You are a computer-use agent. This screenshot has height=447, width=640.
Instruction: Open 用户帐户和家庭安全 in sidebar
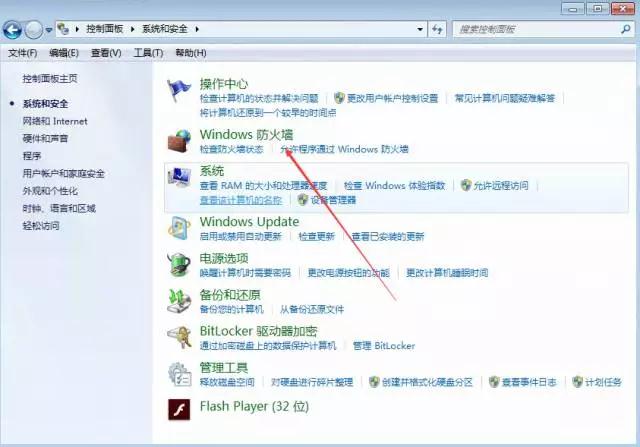[64, 173]
